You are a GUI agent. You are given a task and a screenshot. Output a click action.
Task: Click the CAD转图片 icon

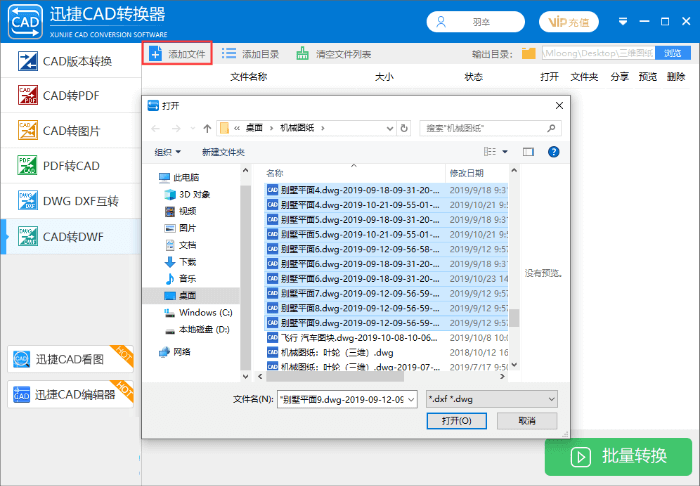(28, 130)
